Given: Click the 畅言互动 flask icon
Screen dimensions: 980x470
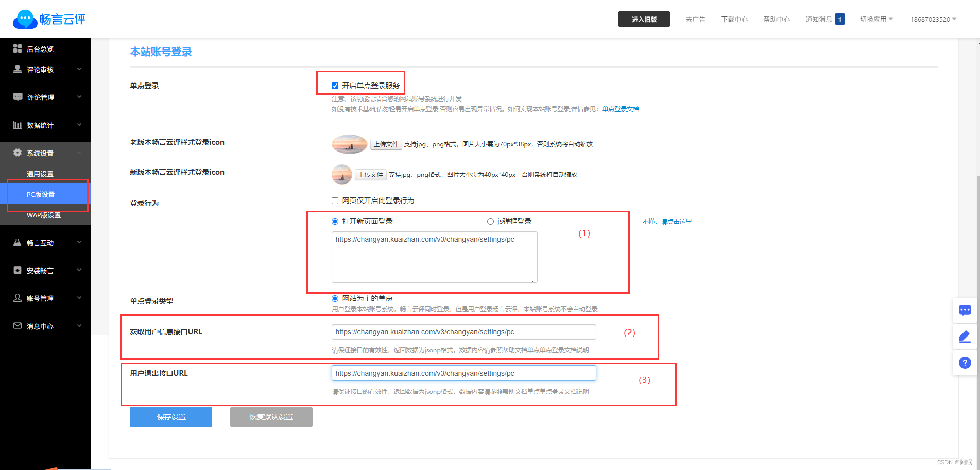Looking at the screenshot, I should (x=18, y=242).
